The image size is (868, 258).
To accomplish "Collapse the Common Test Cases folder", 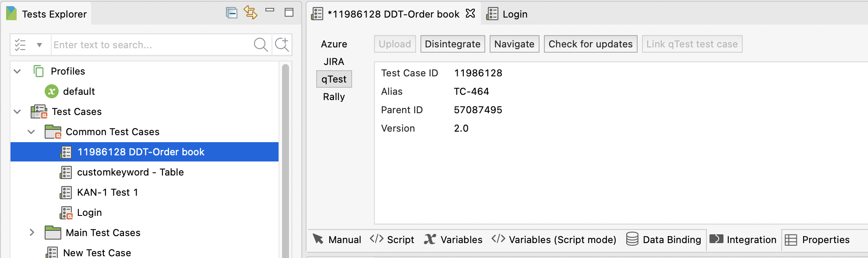I will (32, 132).
